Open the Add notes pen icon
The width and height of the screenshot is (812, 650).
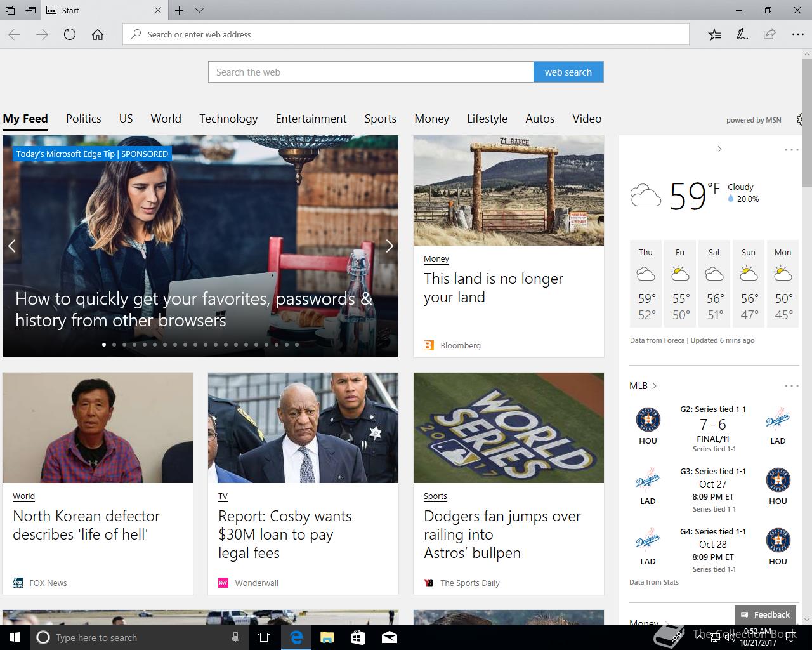(742, 34)
